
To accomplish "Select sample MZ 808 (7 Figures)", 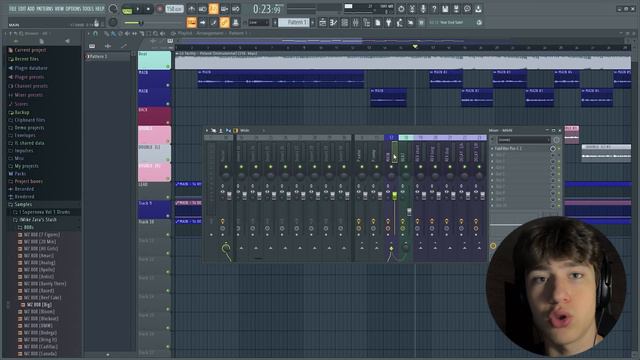I will pyautogui.click(x=42, y=235).
